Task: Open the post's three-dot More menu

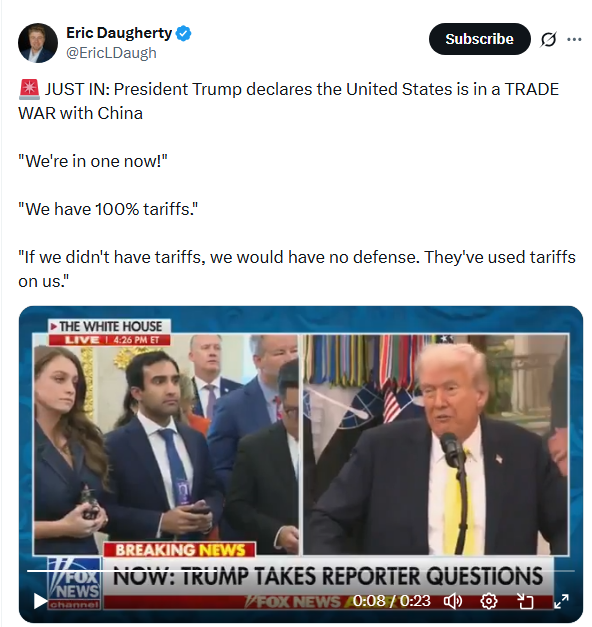Action: click(574, 39)
